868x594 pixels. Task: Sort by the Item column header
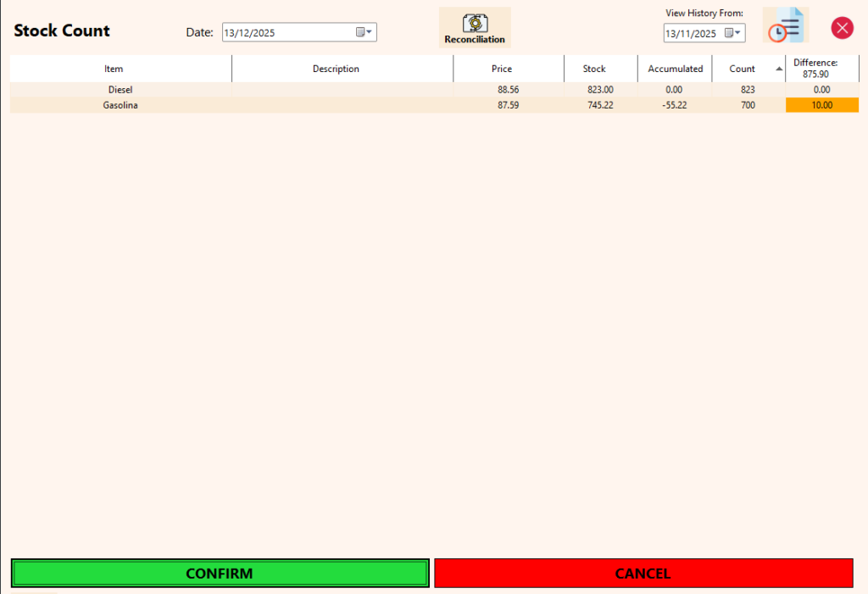(x=114, y=69)
